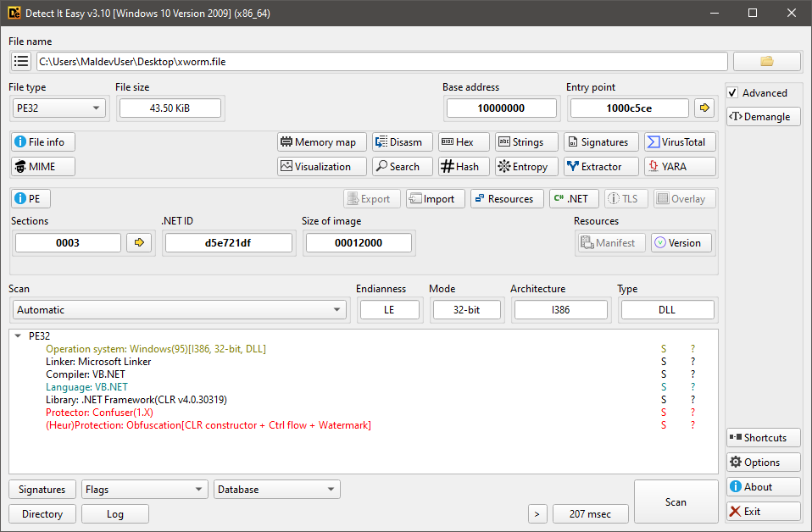Open the sections arrow button
812x532 pixels.
138,243
